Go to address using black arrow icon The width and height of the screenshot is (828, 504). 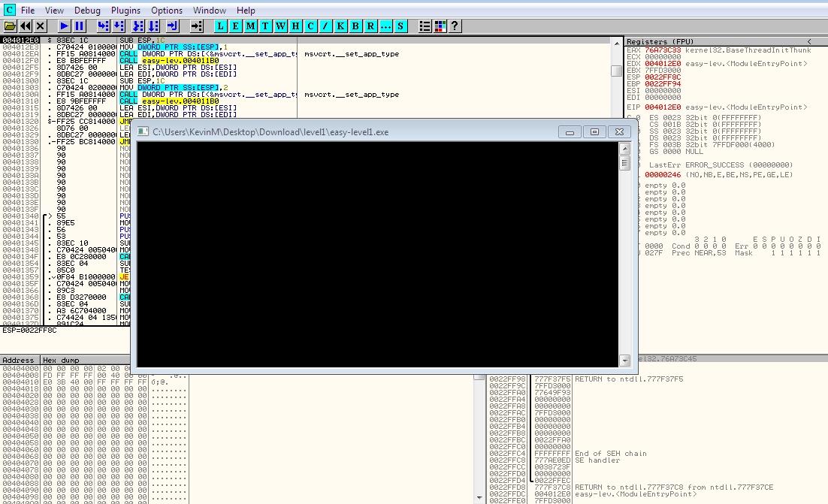click(x=196, y=26)
